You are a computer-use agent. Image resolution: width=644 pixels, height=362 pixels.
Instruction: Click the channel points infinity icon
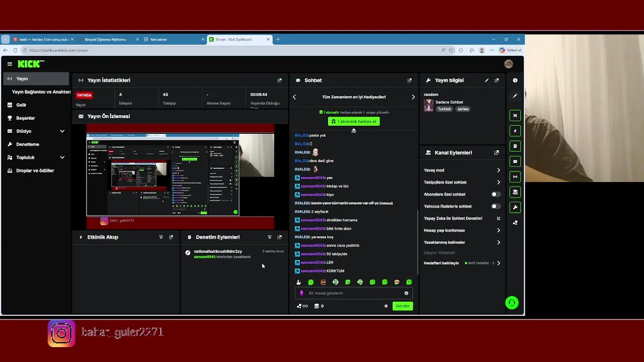(302, 306)
